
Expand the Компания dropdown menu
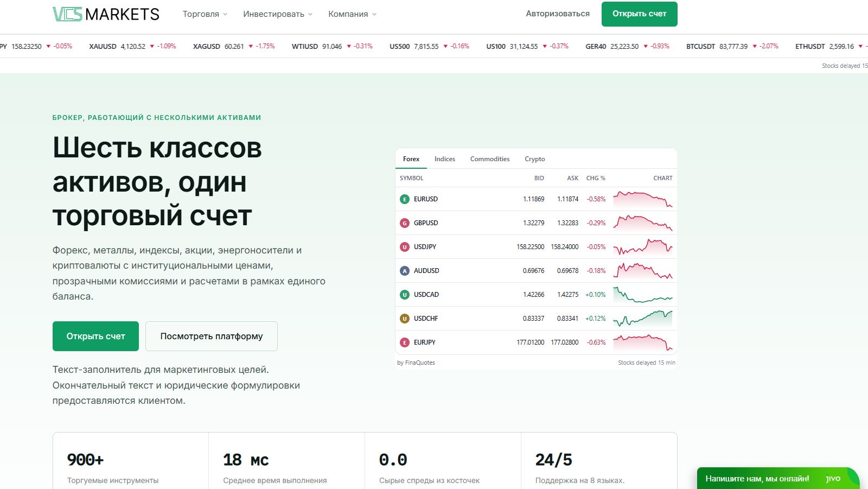click(x=352, y=14)
